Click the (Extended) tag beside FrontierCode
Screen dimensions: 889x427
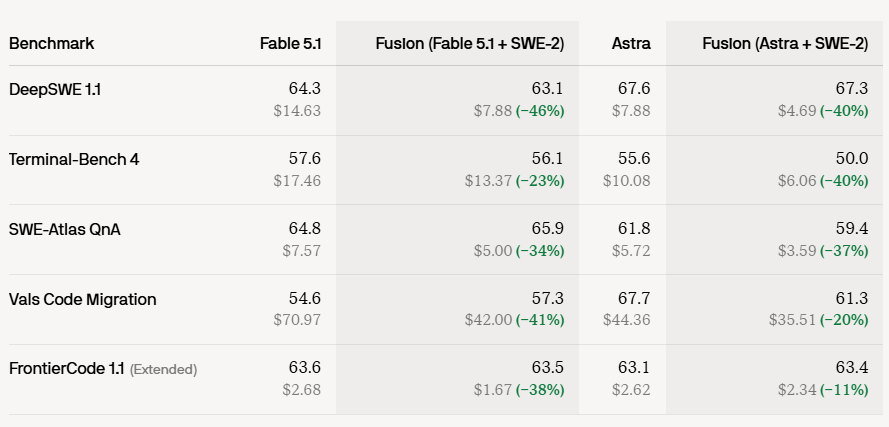point(163,370)
